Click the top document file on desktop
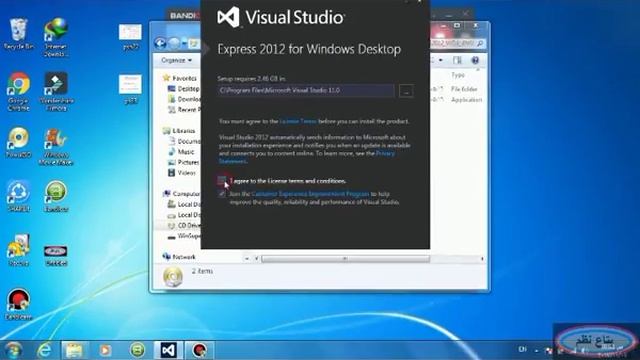This screenshot has height=360, width=640. tap(130, 37)
